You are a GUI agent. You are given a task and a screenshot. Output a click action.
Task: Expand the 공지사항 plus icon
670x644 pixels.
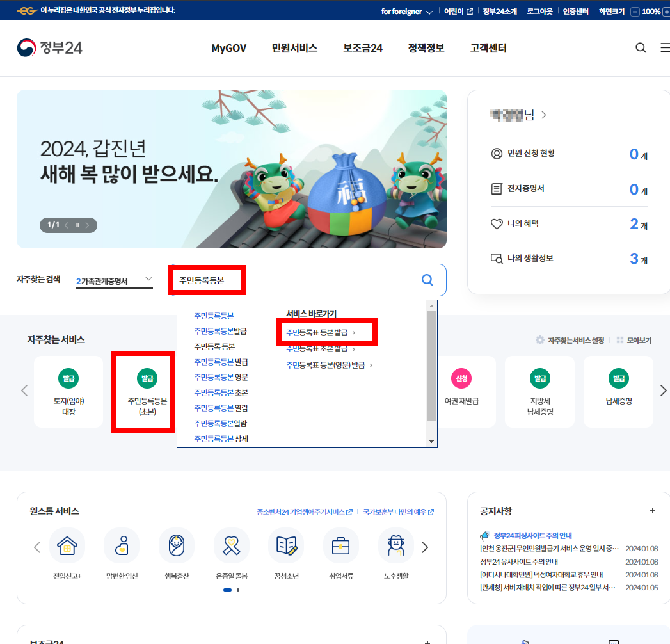(x=653, y=510)
